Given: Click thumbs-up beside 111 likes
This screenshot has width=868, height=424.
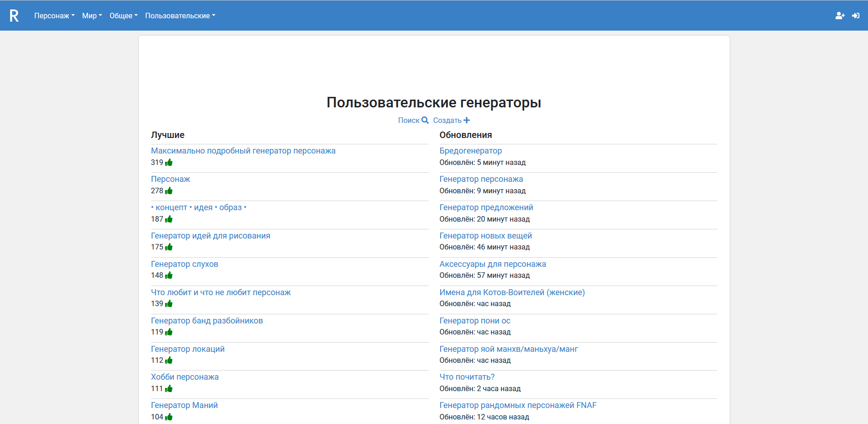Looking at the screenshot, I should coord(169,388).
